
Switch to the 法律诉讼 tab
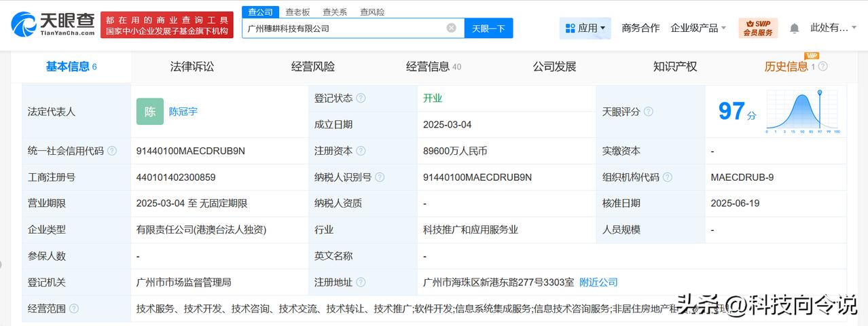(192, 67)
